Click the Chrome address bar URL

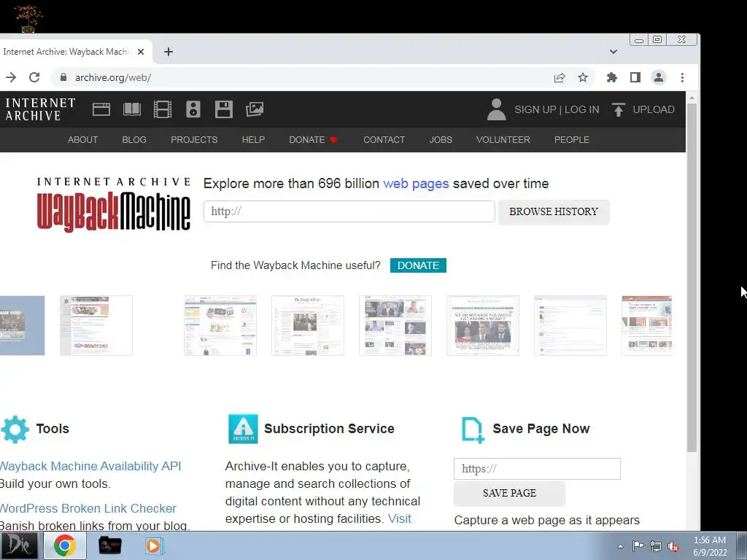[113, 77]
